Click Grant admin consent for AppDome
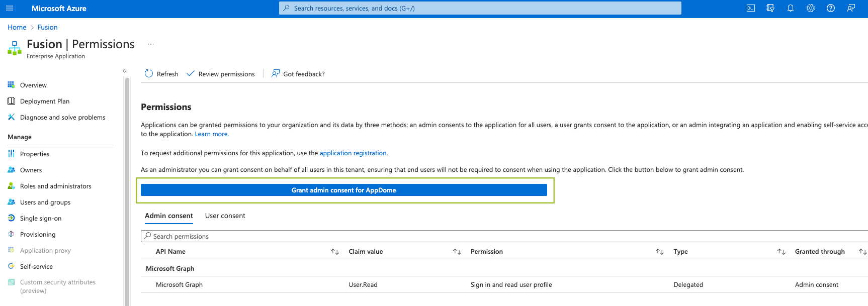868x306 pixels. point(343,190)
